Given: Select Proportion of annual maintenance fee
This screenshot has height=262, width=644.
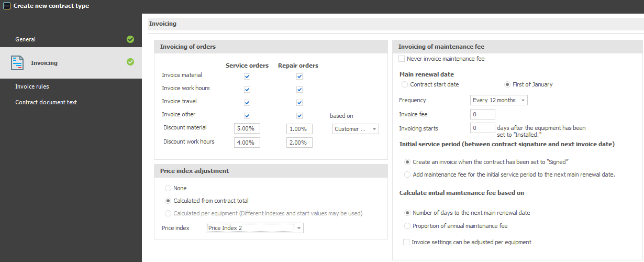Looking at the screenshot, I should [408, 226].
